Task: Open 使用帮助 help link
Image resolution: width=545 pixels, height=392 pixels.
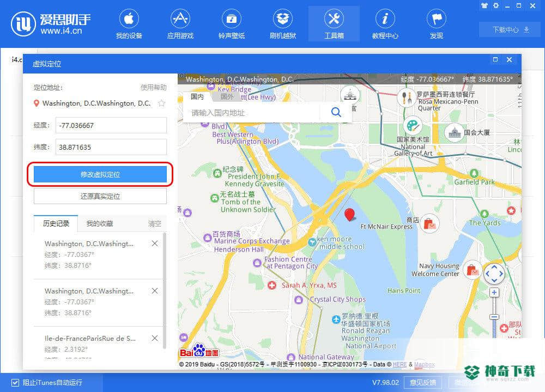Action: coord(154,88)
